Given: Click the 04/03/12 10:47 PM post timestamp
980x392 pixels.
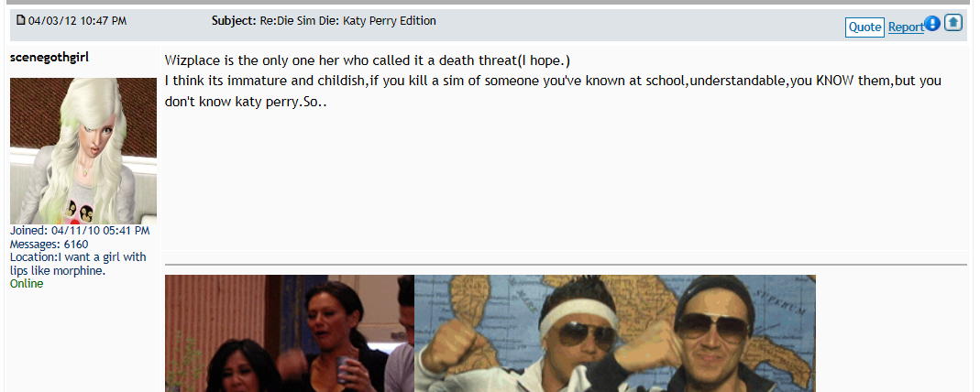Looking at the screenshot, I should [x=78, y=21].
